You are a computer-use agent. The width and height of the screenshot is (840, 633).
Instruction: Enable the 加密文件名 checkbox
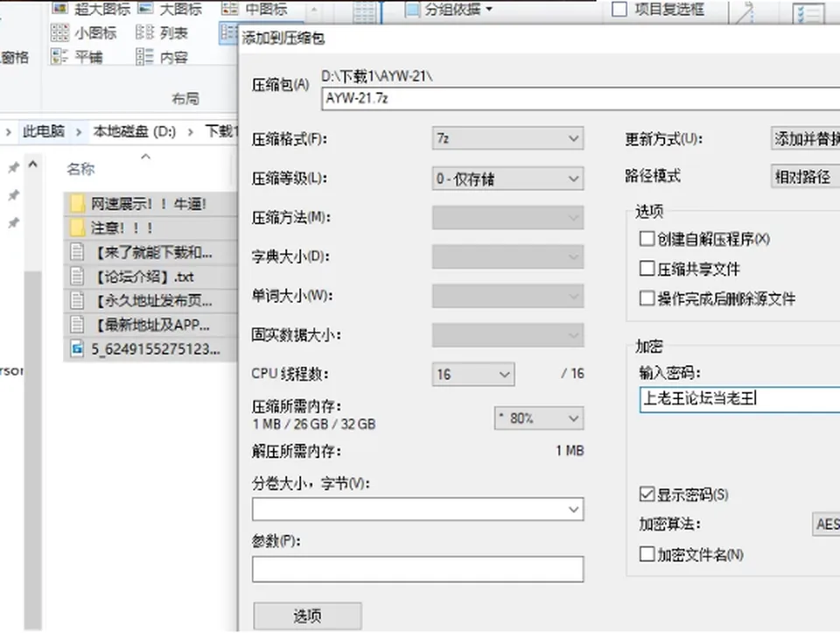[x=647, y=553]
